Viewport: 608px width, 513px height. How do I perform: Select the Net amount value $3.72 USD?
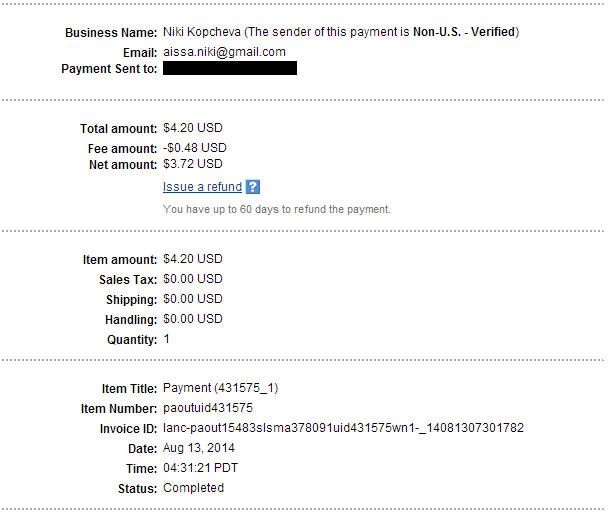193,164
